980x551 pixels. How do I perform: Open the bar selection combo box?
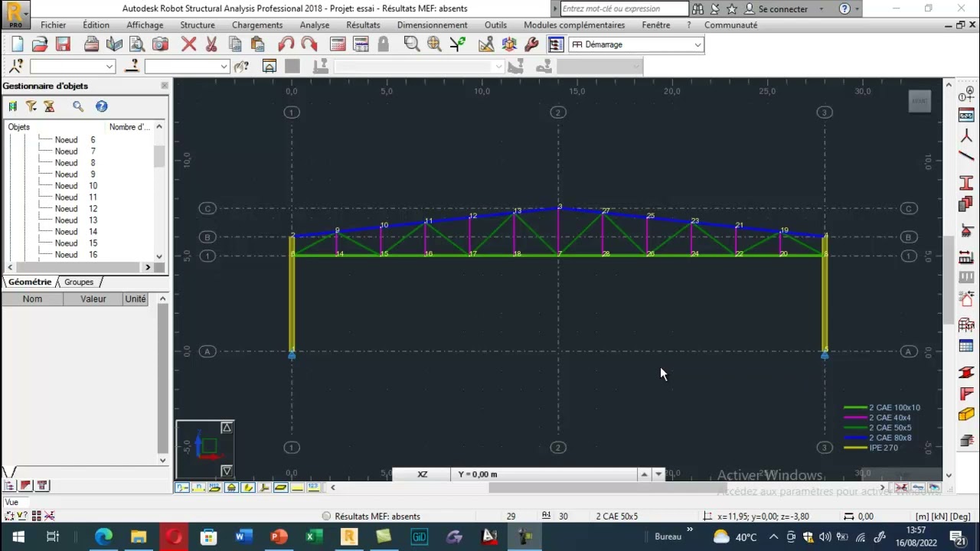tap(188, 67)
